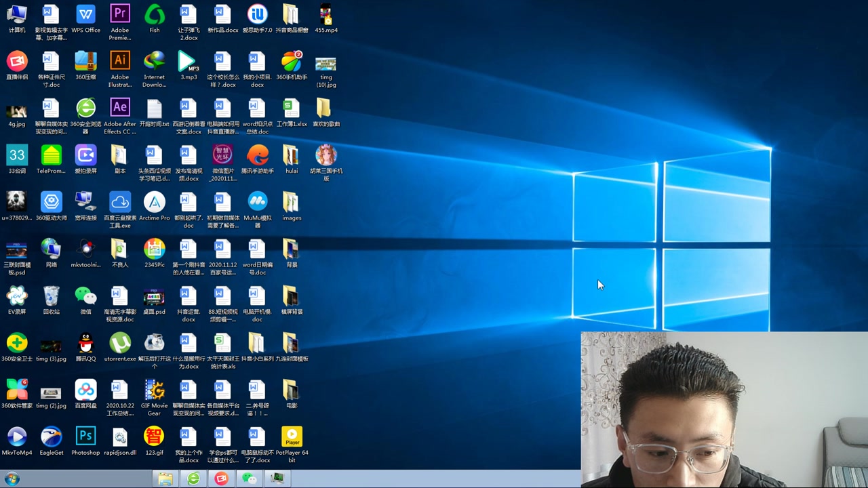
Task: Launch 腾讯QQ penguin icon
Action: [85, 346]
